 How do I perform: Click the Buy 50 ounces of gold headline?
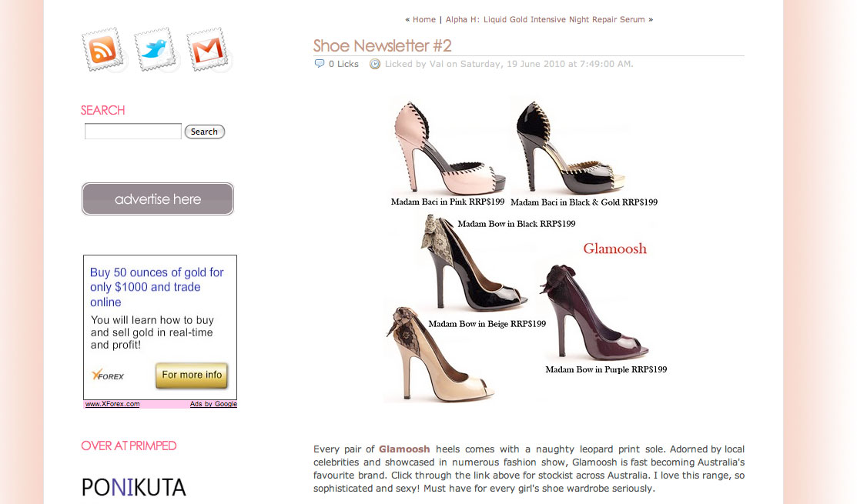coord(157,287)
